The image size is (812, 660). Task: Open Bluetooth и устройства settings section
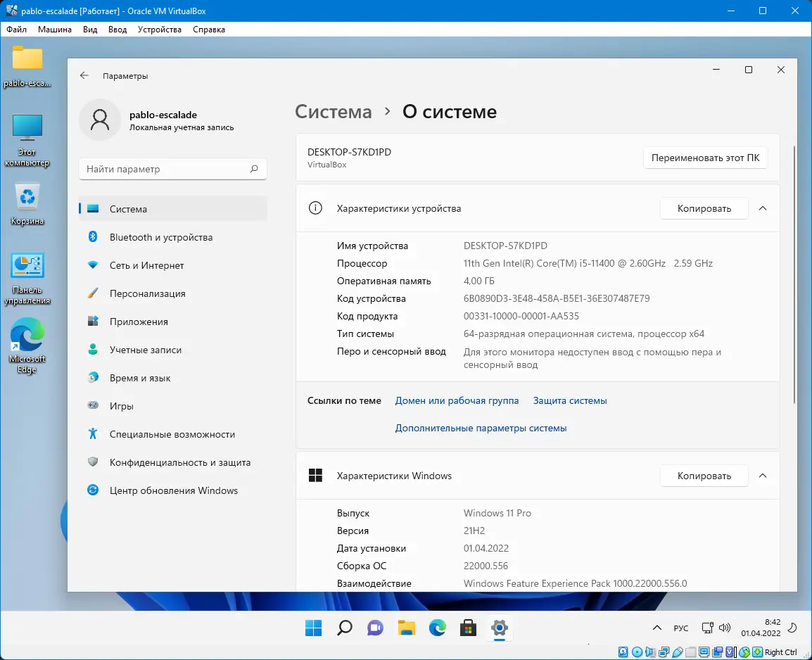tap(173, 237)
